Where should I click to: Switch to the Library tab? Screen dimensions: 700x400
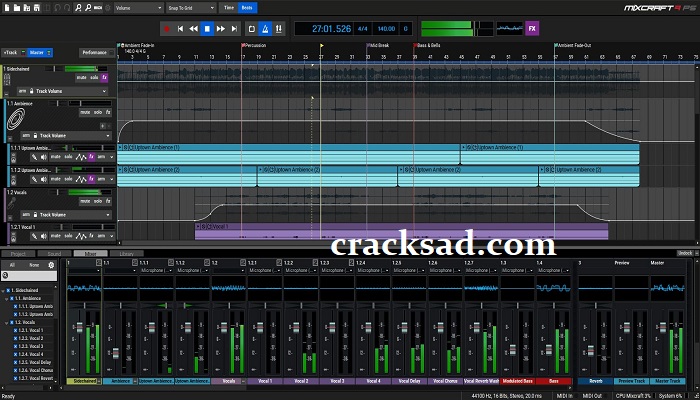tap(127, 254)
